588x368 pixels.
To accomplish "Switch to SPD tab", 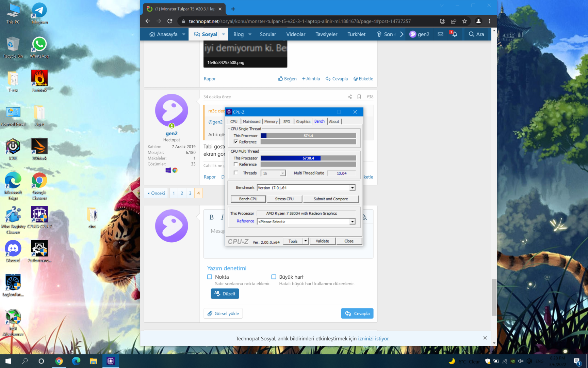I will (287, 122).
